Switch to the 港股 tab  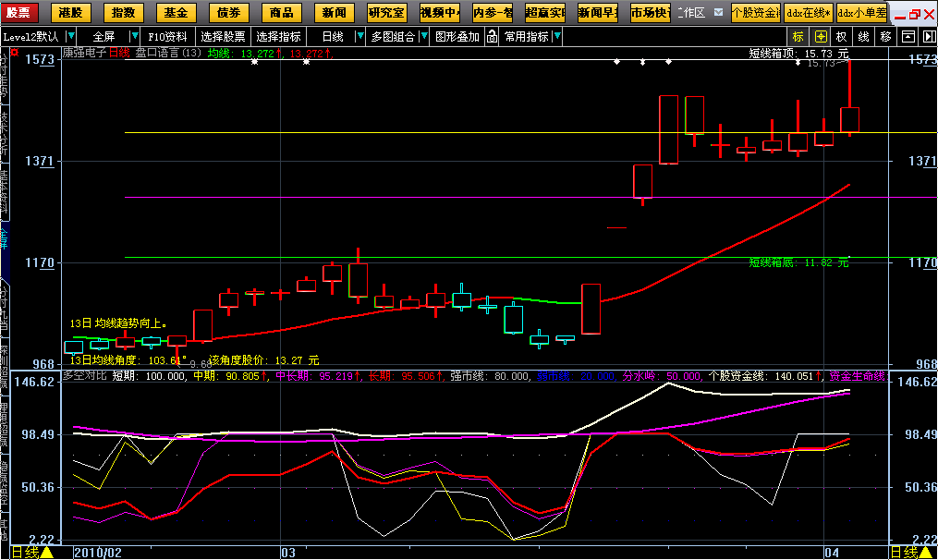[x=69, y=13]
